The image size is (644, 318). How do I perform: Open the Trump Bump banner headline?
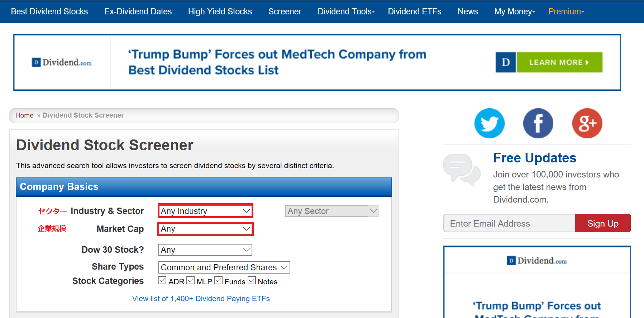(277, 62)
